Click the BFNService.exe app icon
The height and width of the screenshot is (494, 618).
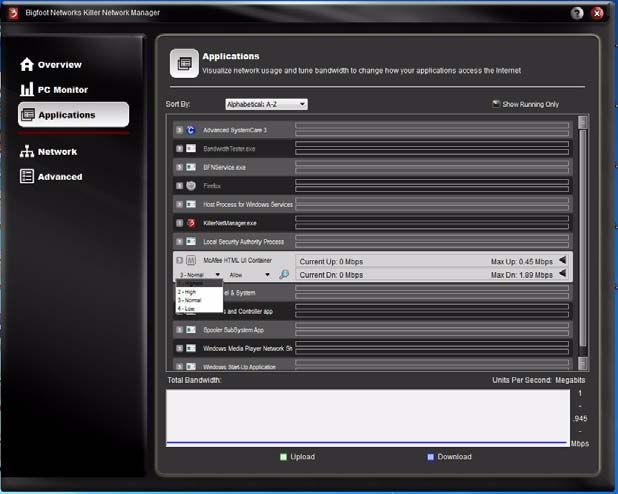[191, 167]
